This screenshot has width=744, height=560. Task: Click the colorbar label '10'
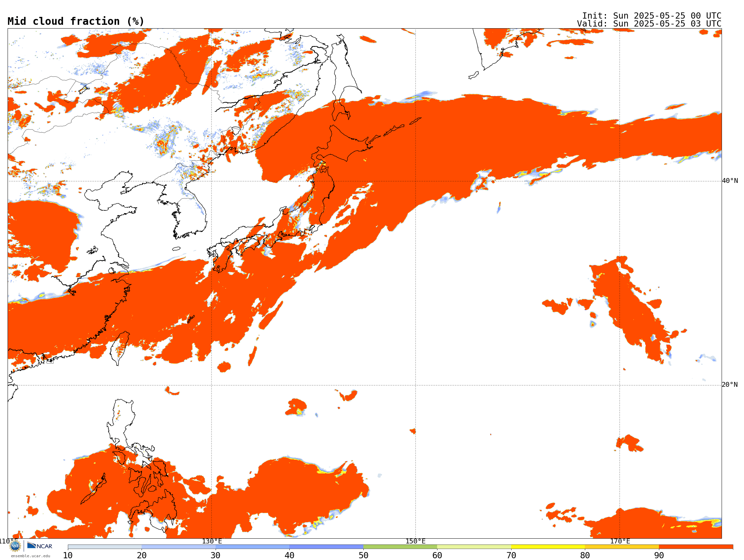coord(68,555)
